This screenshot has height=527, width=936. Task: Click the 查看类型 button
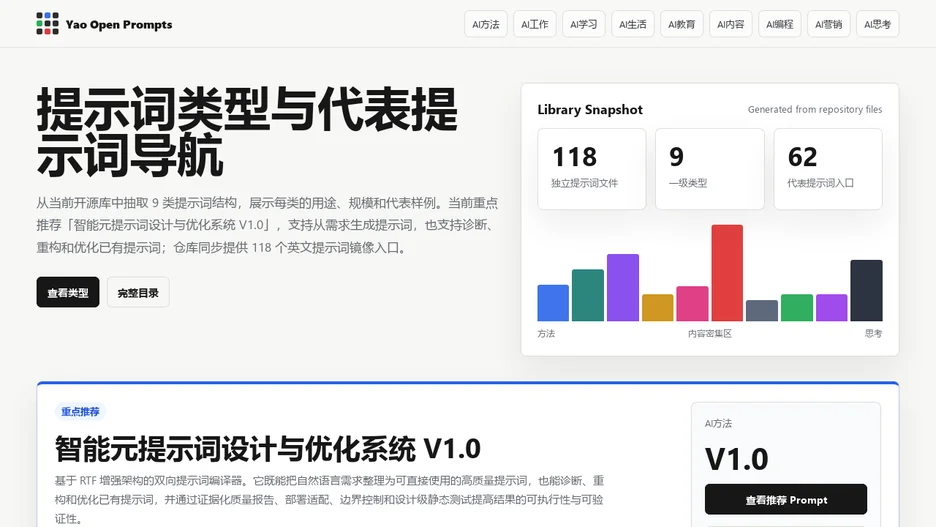(x=68, y=292)
